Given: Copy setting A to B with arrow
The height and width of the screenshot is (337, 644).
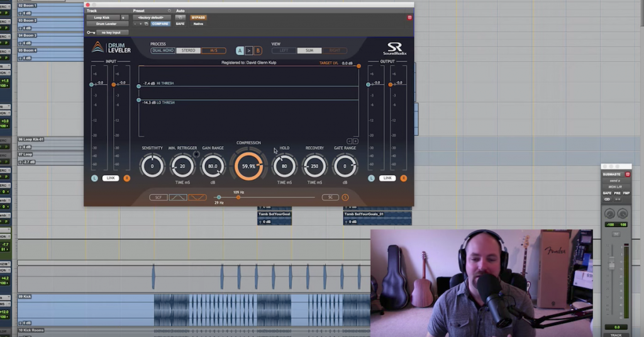Looking at the screenshot, I should pos(249,50).
